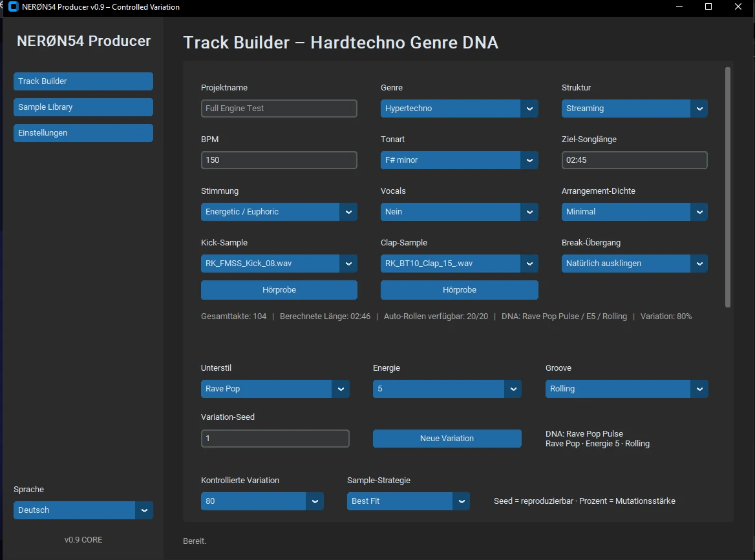Click 'Rave Pop · Energie 5 · Rolling' text

[597, 444]
